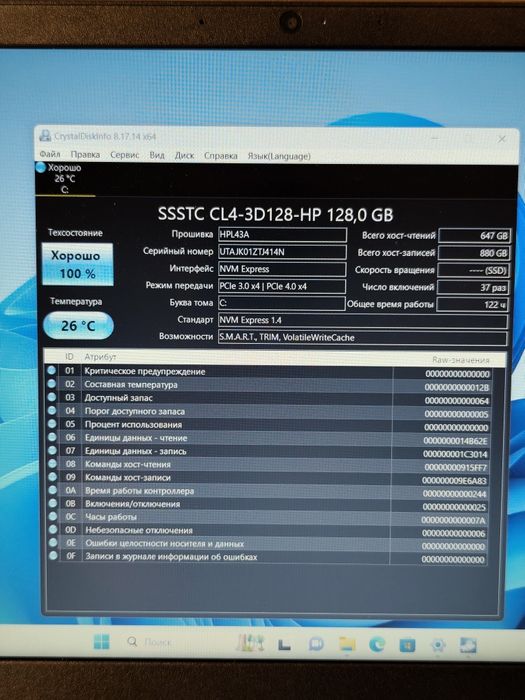The height and width of the screenshot is (700, 525).
Task: Click the status circle for attribute 0A
Action: coord(53,490)
